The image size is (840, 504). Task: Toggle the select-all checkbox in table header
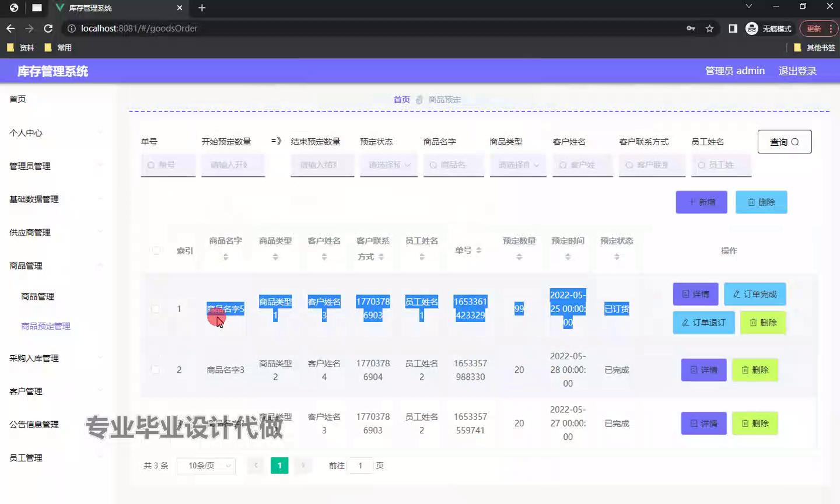tap(156, 250)
